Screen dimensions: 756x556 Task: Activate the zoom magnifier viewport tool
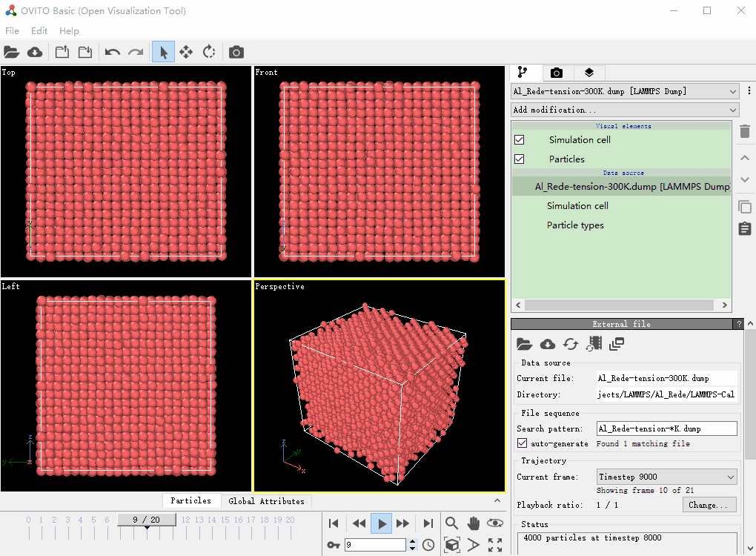451,523
